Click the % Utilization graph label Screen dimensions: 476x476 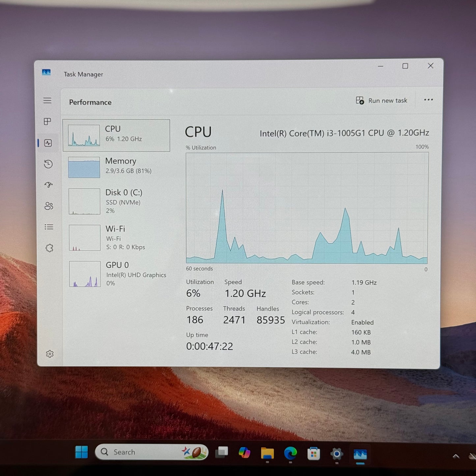click(x=201, y=148)
